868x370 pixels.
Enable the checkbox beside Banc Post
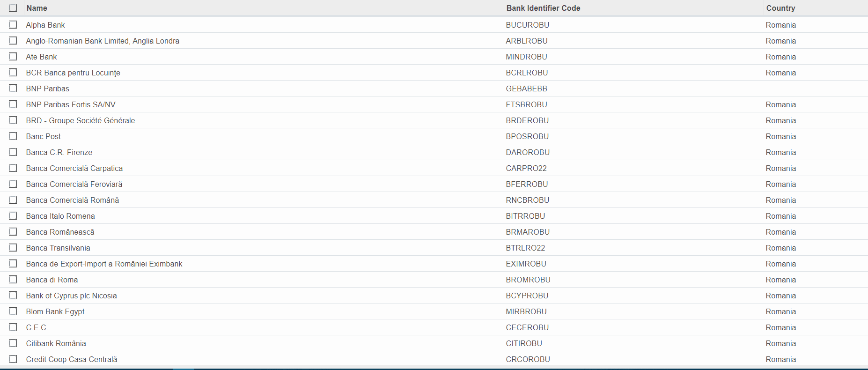[13, 136]
